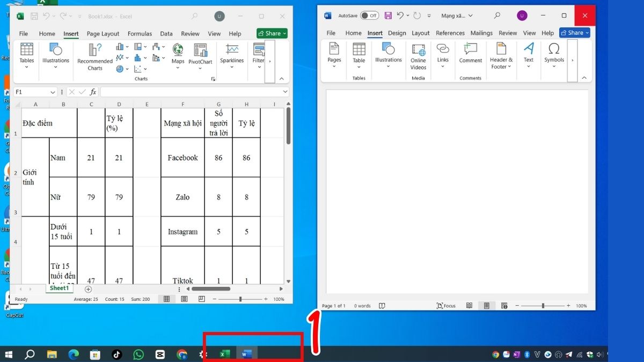The image size is (644, 362).
Task: Open Design tab in Word
Action: point(397,33)
